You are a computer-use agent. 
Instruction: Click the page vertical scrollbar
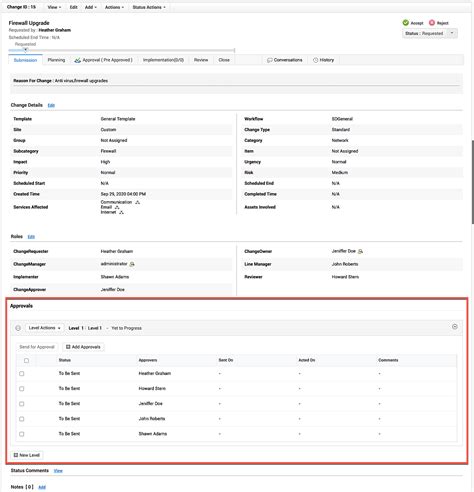coord(472,182)
